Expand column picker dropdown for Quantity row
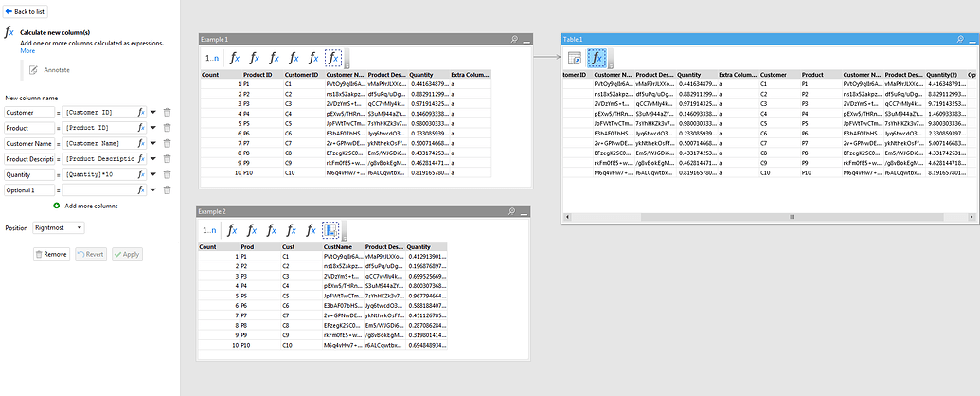 point(153,174)
